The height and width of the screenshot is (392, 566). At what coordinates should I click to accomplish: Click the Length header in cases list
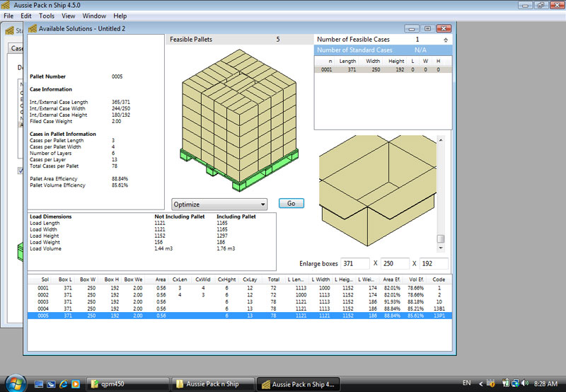(347, 61)
